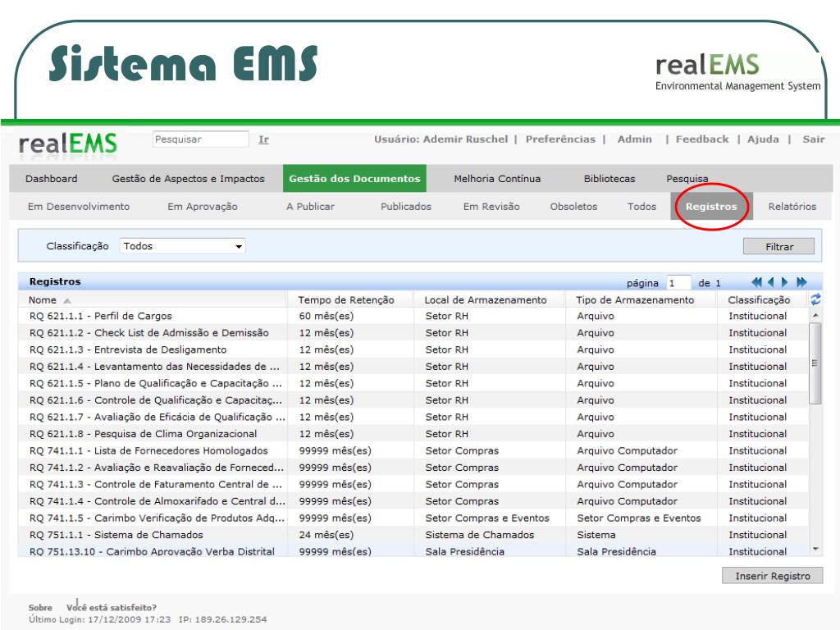
Task: Select RQ 741.1.2 Avaliação e Reavaliação row
Action: click(413, 468)
